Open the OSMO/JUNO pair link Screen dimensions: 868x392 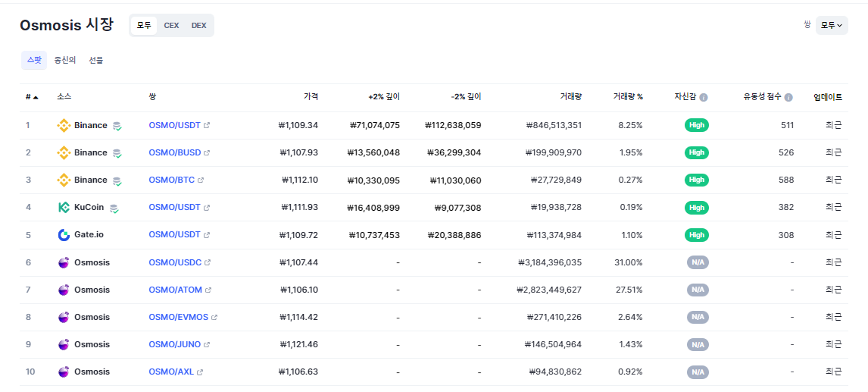[175, 344]
